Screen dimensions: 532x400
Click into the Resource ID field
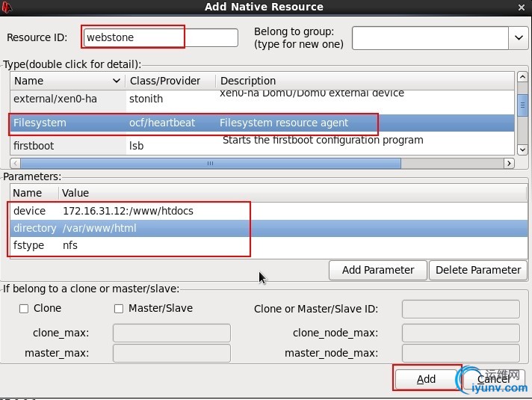pos(161,37)
